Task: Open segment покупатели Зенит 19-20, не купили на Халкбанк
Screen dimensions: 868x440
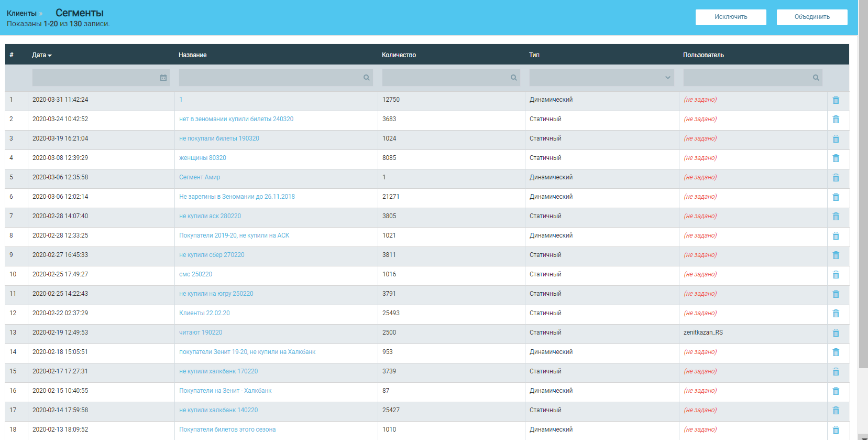Action: click(x=247, y=352)
